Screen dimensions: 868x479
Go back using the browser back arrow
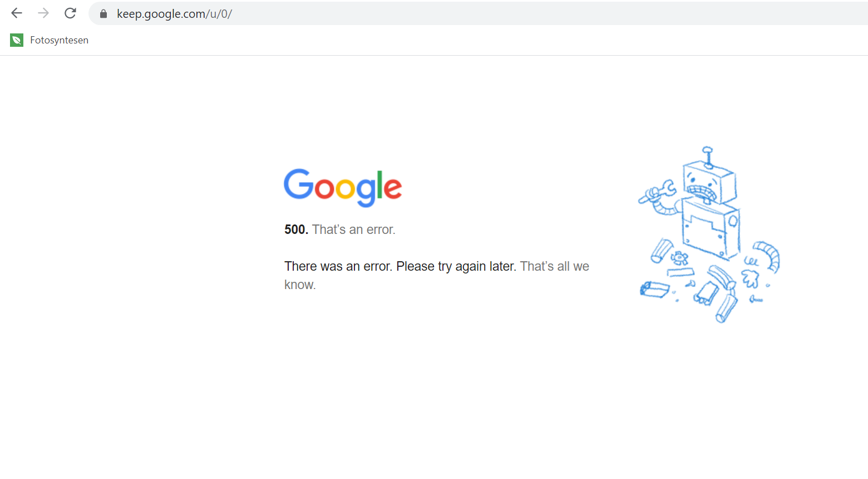click(x=17, y=13)
